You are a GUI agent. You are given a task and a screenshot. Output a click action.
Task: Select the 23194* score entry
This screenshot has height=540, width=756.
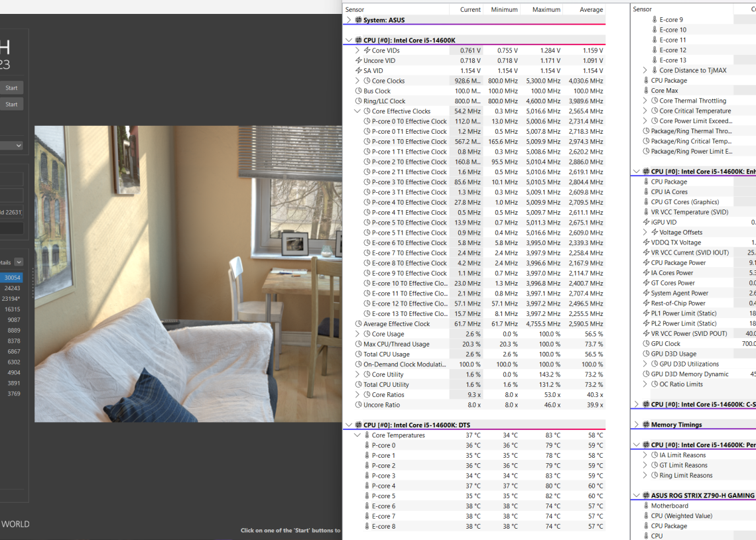point(11,299)
